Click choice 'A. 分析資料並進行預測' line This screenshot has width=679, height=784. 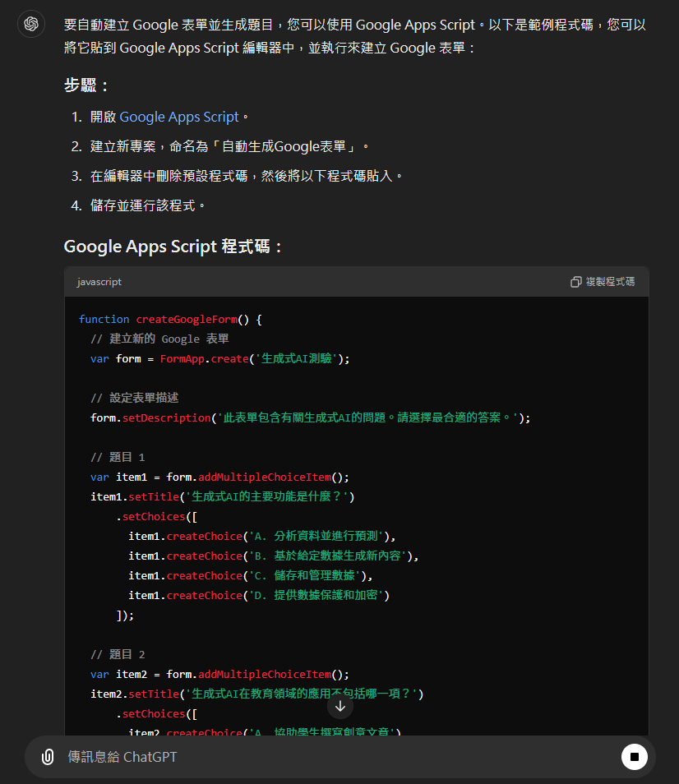262,537
